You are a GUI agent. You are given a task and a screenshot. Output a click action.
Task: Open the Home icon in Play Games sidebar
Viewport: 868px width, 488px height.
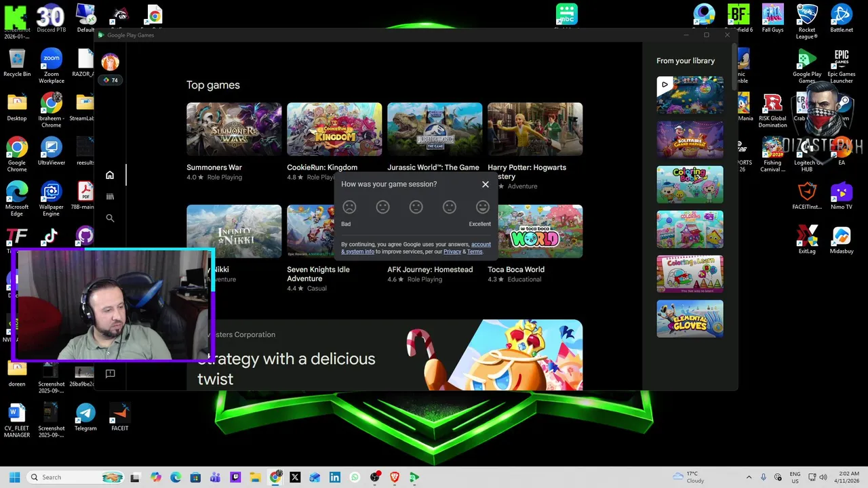[110, 175]
